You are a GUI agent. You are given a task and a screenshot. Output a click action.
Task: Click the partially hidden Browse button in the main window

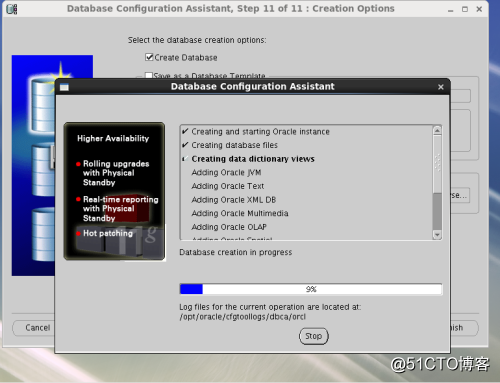(460, 195)
